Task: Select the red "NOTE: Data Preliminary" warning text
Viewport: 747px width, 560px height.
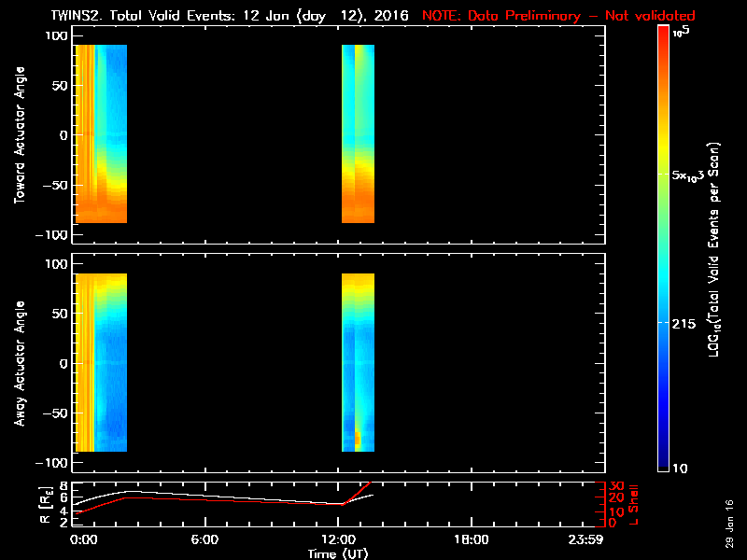Action: pyautogui.click(x=501, y=16)
